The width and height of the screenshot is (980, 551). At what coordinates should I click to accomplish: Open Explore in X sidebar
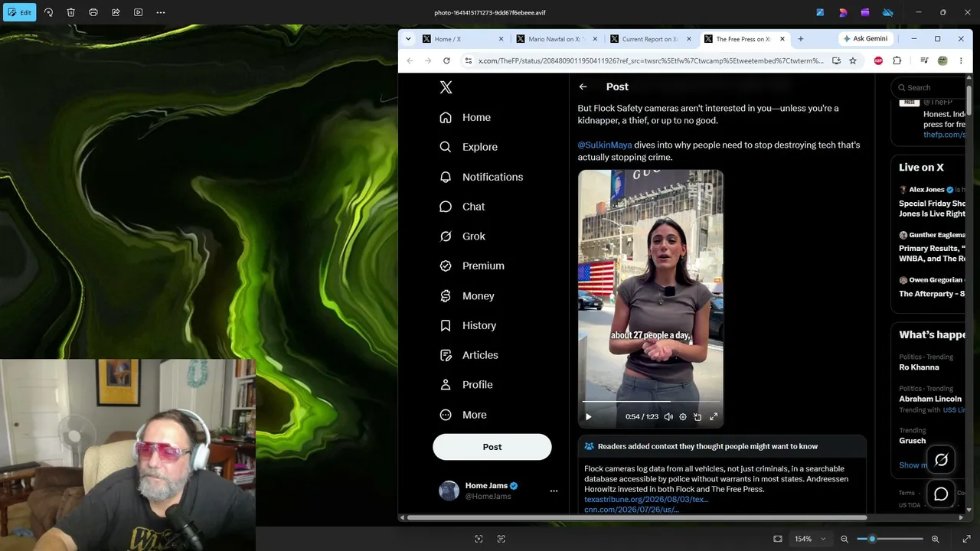coord(469,147)
